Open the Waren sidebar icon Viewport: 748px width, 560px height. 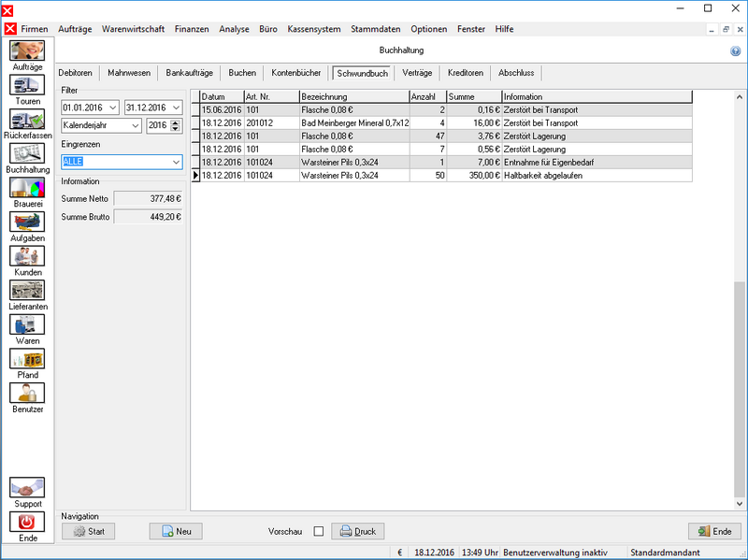[27, 324]
